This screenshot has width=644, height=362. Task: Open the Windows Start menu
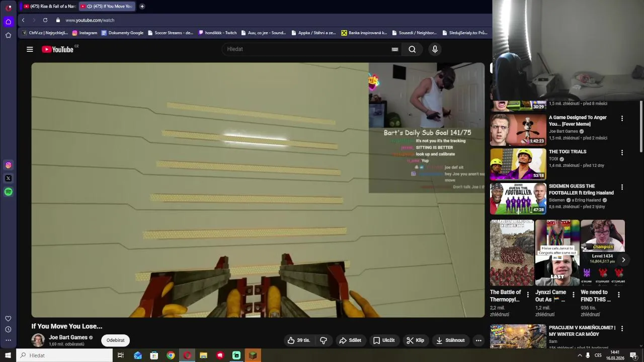tap(8, 355)
